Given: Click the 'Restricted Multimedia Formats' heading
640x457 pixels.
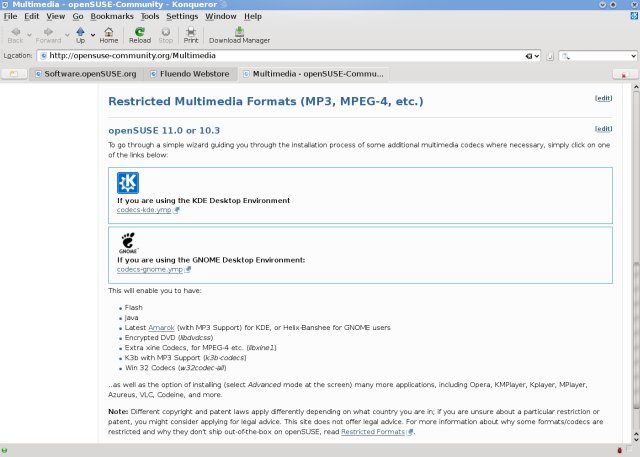Looking at the screenshot, I should (266, 101).
